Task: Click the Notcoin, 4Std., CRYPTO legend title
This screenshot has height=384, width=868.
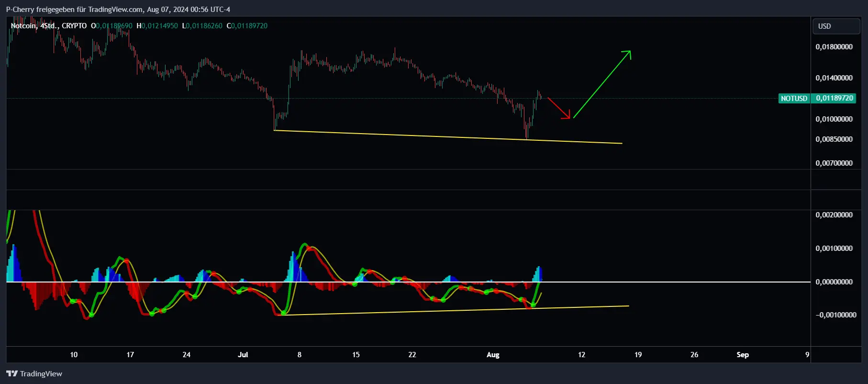Action: [x=49, y=26]
